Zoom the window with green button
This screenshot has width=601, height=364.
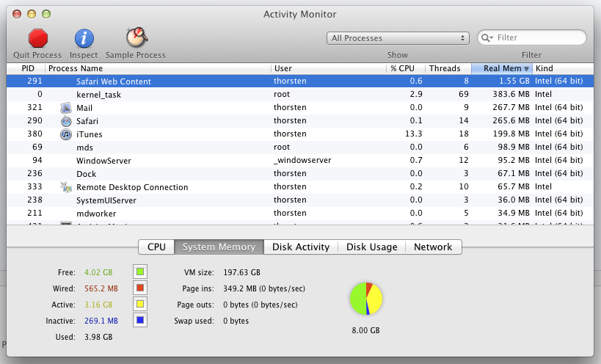46,14
